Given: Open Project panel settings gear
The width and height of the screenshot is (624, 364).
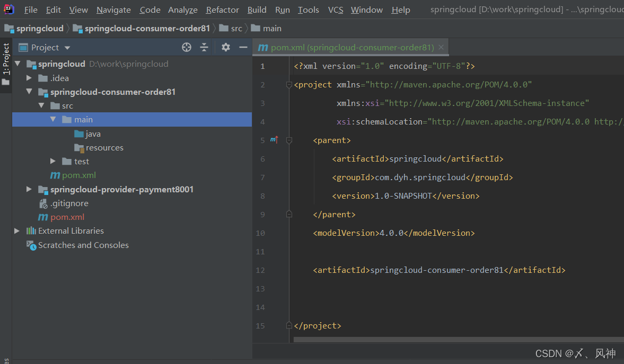Looking at the screenshot, I should tap(226, 47).
